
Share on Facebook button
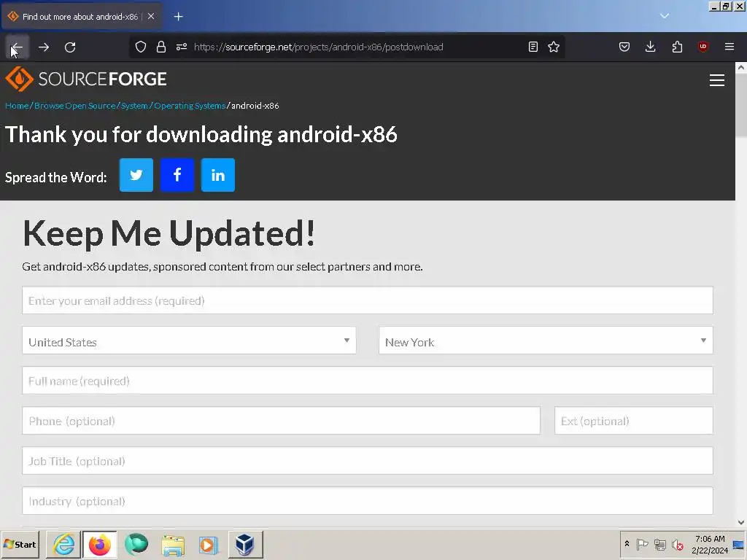[177, 175]
